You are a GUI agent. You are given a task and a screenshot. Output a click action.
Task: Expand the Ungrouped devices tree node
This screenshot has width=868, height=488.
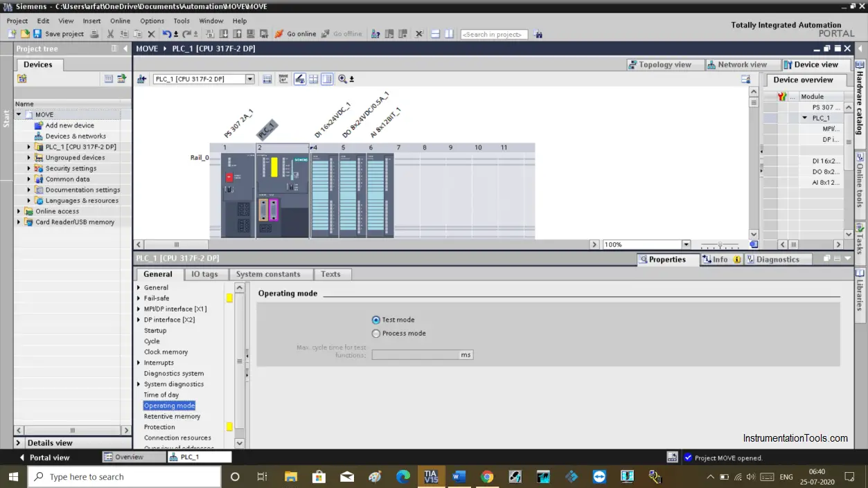pyautogui.click(x=29, y=158)
